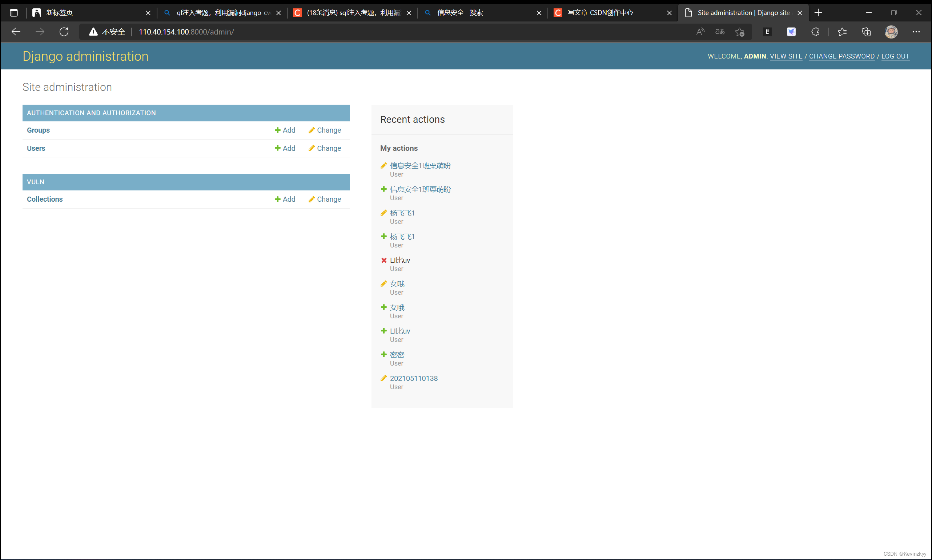This screenshot has height=560, width=932.
Task: Open the added 信息安全1班栗萌盼 action
Action: 420,189
